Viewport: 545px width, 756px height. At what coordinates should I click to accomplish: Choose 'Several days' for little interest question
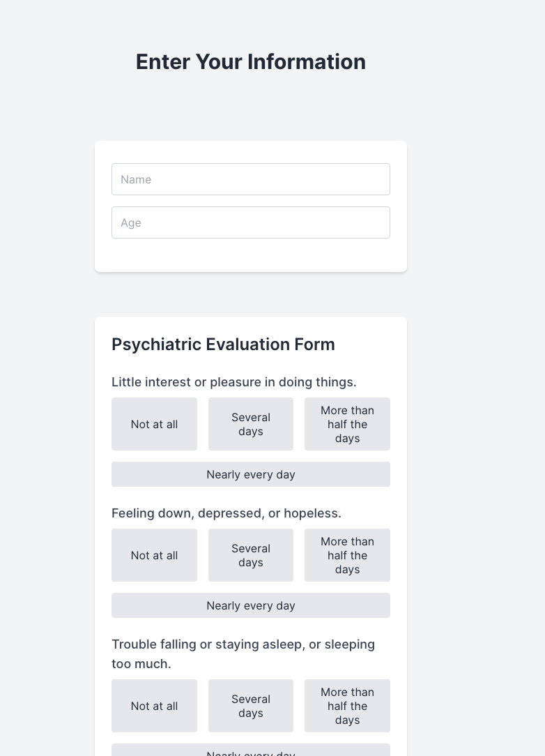click(251, 424)
